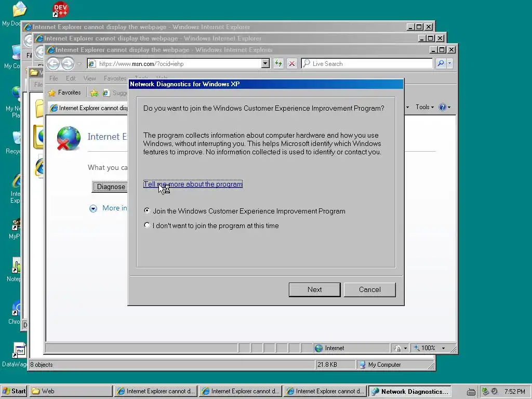Click the msn.com address bar field
Viewport: 532px width, 399px height.
(179, 63)
